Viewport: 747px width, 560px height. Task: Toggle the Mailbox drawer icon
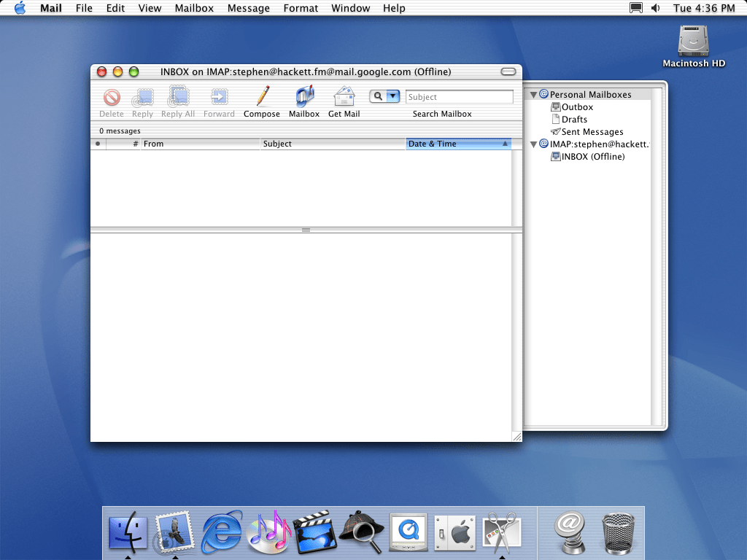[x=304, y=97]
